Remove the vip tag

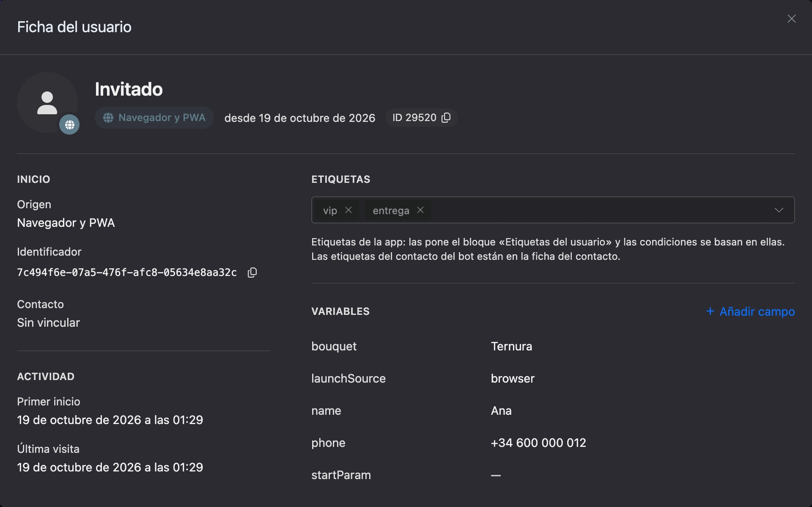[348, 210]
